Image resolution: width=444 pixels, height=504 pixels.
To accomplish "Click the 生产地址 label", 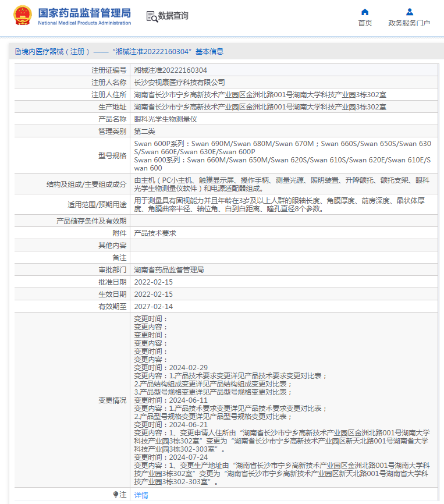I will (x=112, y=107).
